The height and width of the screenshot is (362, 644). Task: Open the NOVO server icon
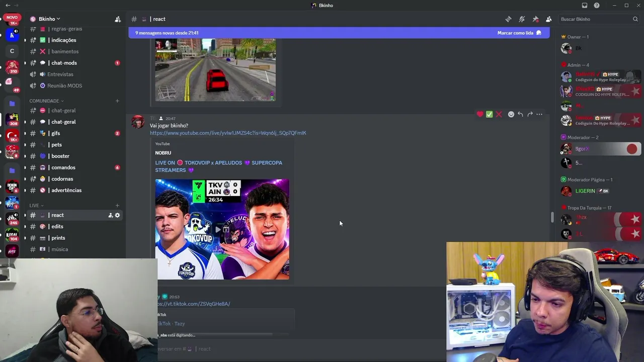[12, 20]
